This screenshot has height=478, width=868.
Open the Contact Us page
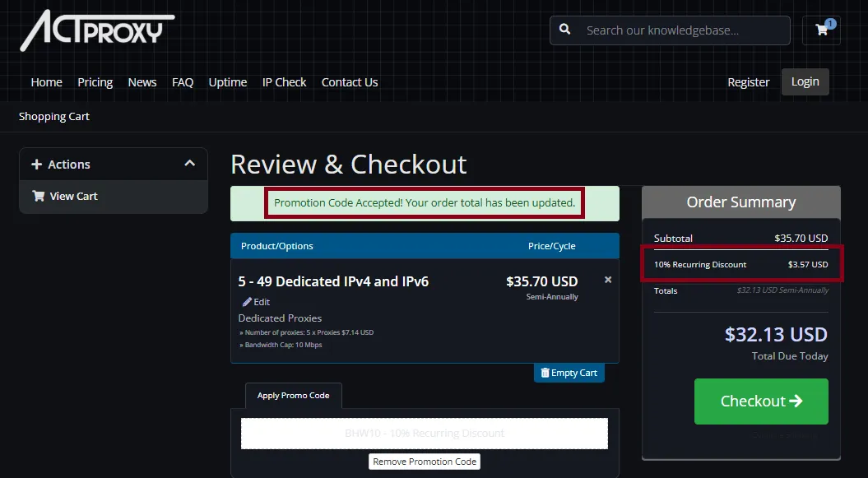pyautogui.click(x=349, y=82)
